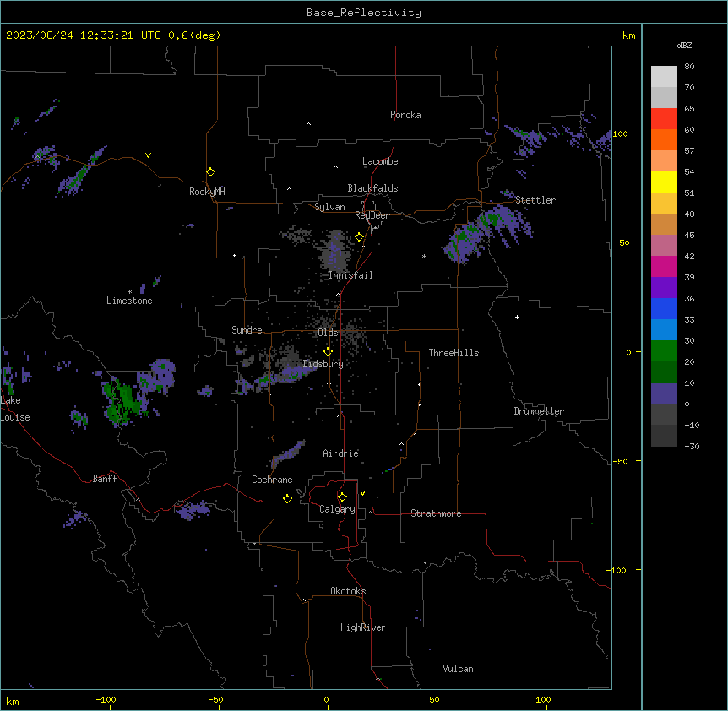Click the magenta 39 dBZ legend swatch
728x711 pixels.
click(664, 266)
